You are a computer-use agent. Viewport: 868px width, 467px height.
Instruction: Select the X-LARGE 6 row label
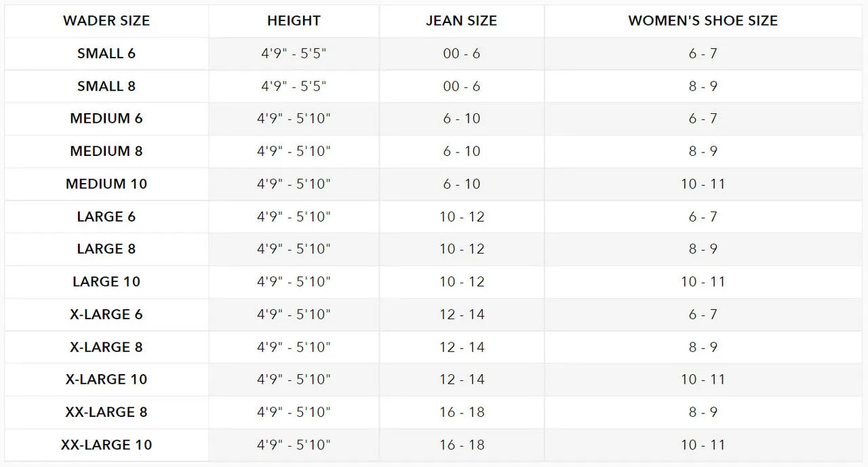106,314
